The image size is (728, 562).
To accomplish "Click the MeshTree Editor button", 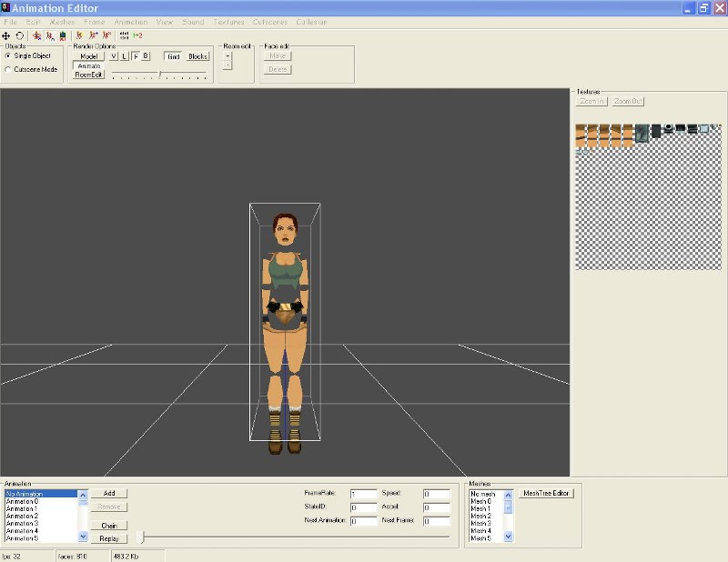I will pyautogui.click(x=545, y=494).
